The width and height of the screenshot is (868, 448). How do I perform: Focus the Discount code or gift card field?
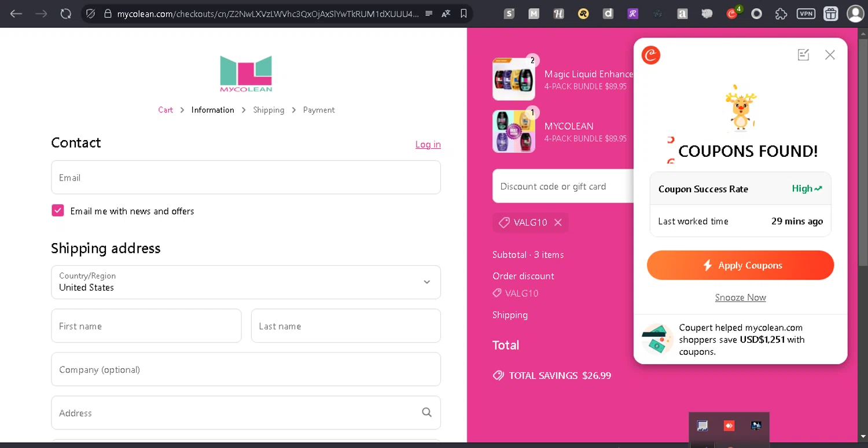(x=563, y=186)
